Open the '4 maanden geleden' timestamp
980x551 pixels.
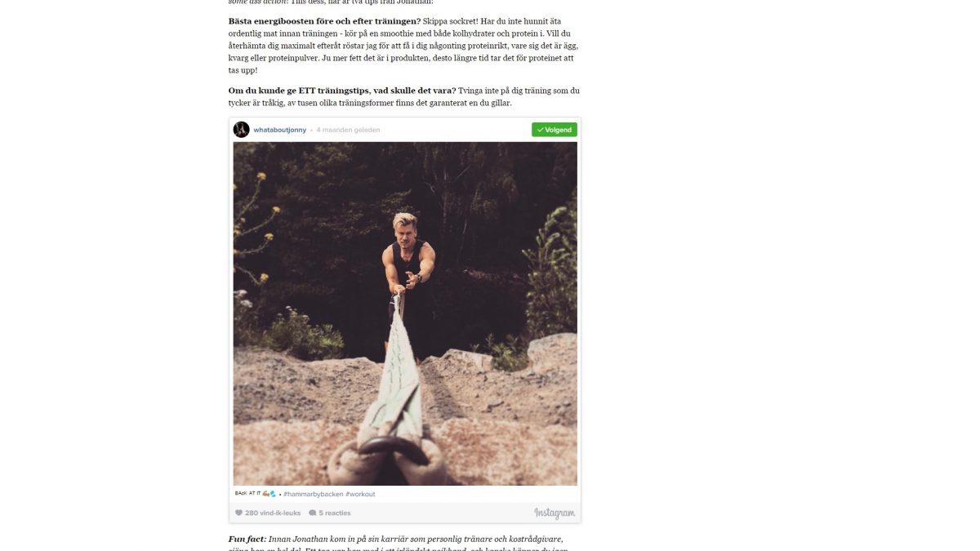tap(348, 130)
